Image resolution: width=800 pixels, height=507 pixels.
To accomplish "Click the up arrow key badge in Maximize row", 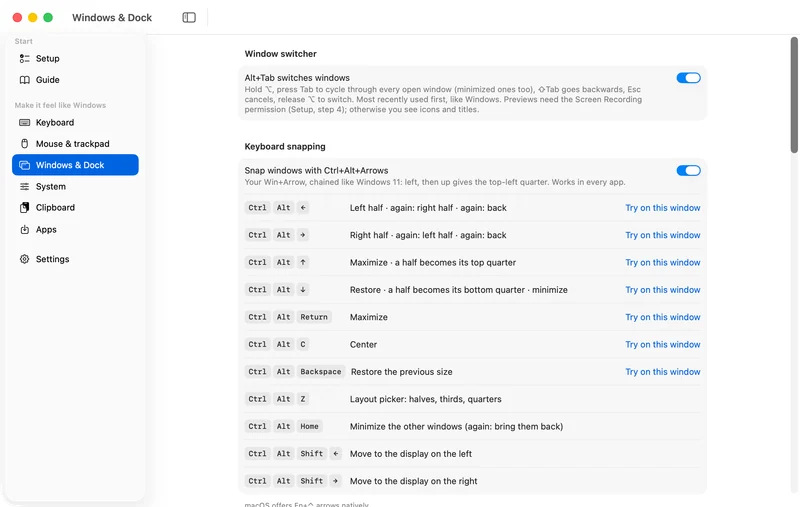I will 303,263.
